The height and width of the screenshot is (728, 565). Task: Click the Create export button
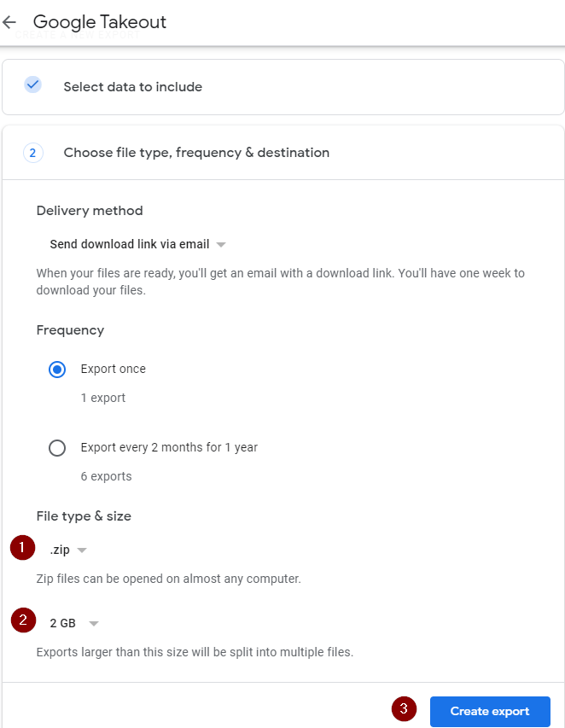click(490, 711)
